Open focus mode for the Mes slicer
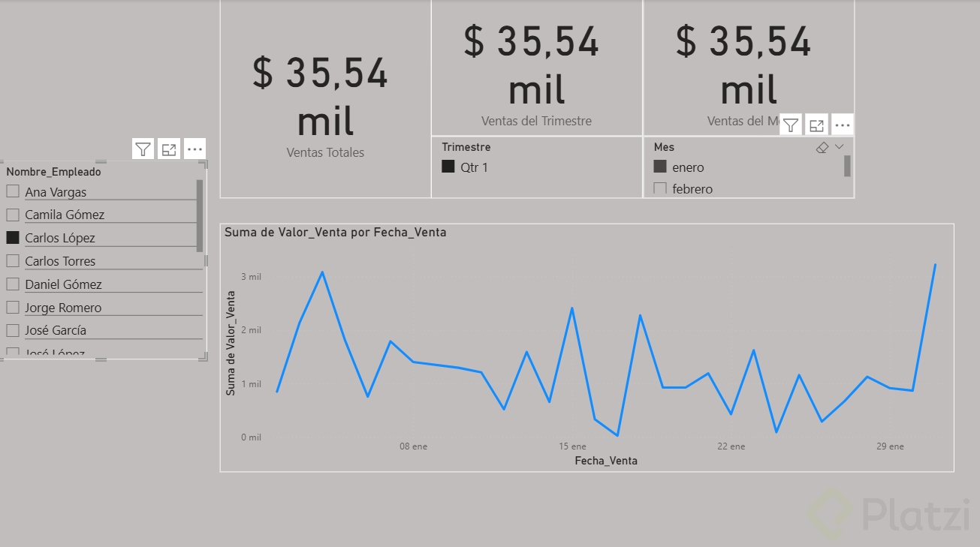Image resolution: width=980 pixels, height=547 pixels. tap(816, 125)
